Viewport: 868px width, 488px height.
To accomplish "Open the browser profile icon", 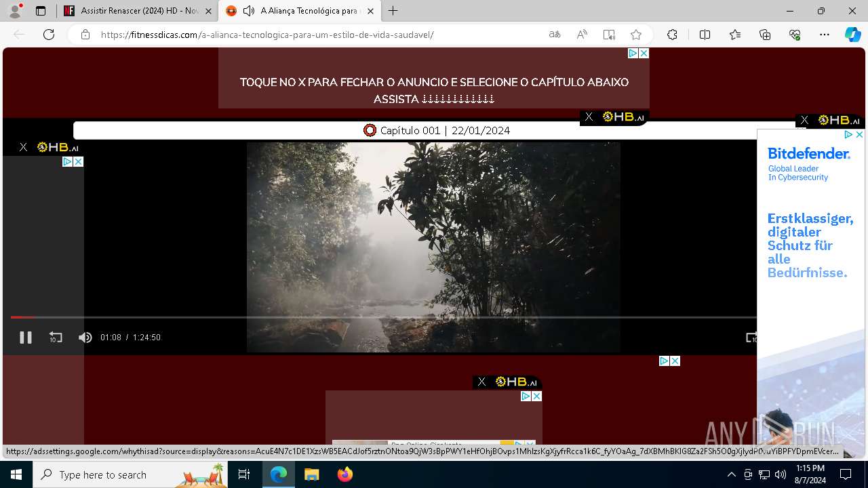I will coord(15,11).
